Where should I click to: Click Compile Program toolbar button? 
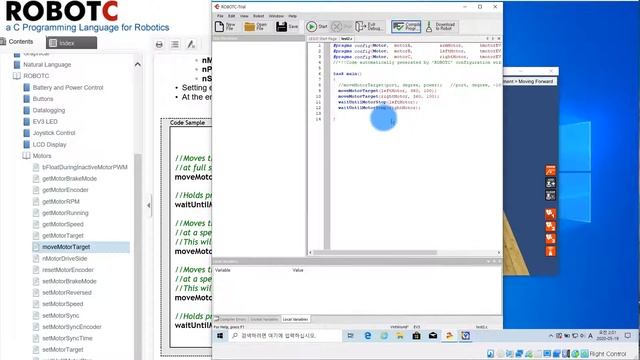click(x=406, y=27)
